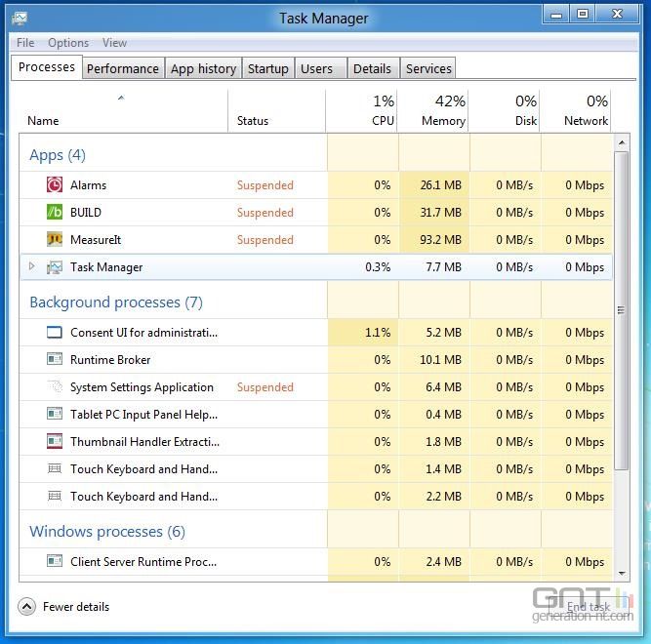
Task: Click the Alarms app icon
Action: point(55,184)
